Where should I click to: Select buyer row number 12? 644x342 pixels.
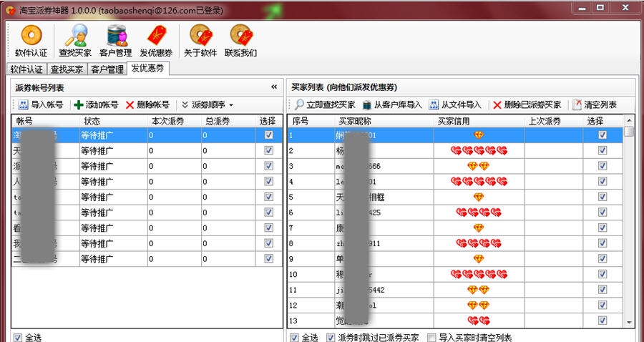[x=455, y=305]
